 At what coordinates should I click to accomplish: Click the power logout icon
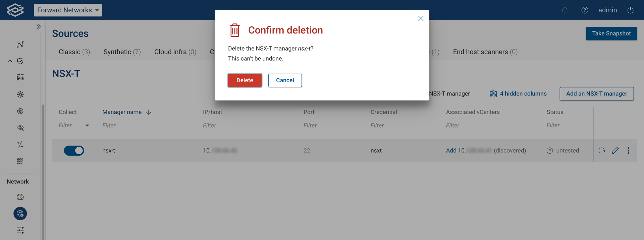(x=630, y=10)
